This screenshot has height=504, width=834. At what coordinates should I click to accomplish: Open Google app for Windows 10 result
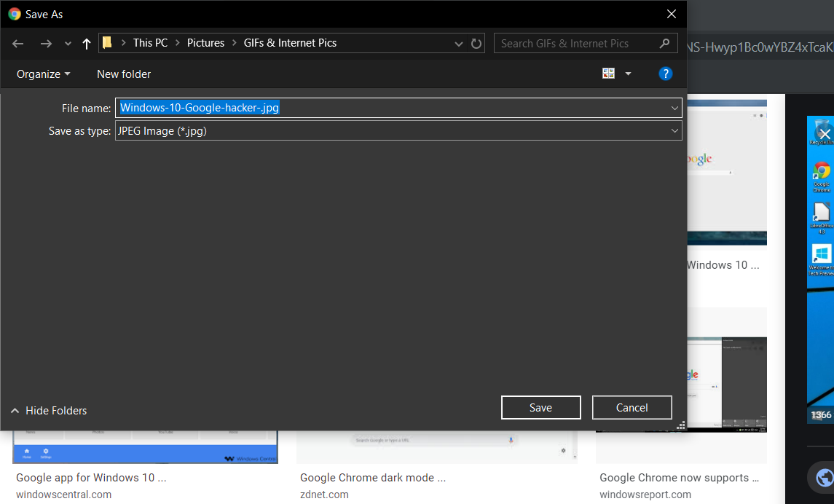click(91, 478)
